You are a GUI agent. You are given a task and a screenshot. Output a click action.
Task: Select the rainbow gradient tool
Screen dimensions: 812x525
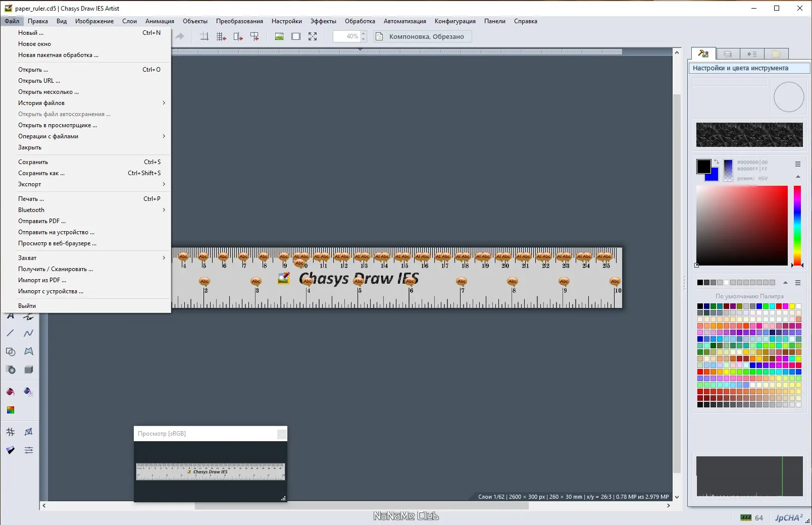pos(11,410)
